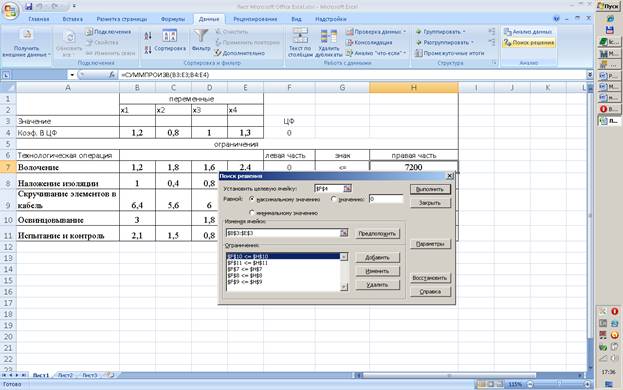Switch to the Формулы ribbon tab
Viewport: 623px width, 390px height.
point(173,19)
